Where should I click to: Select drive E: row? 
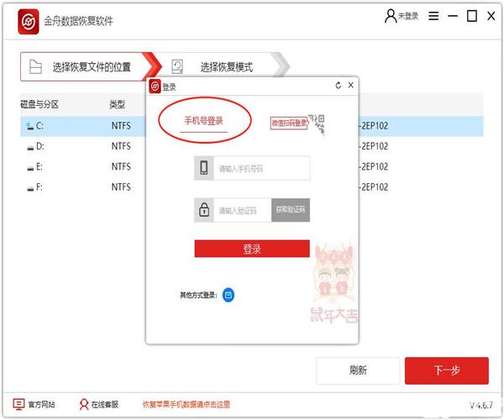click(x=252, y=167)
